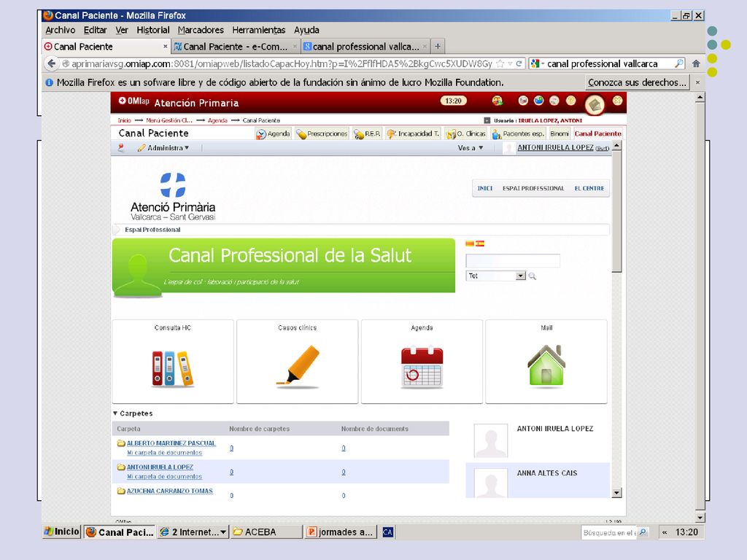
Task: Click the Agenda toolbar button
Action: click(274, 134)
